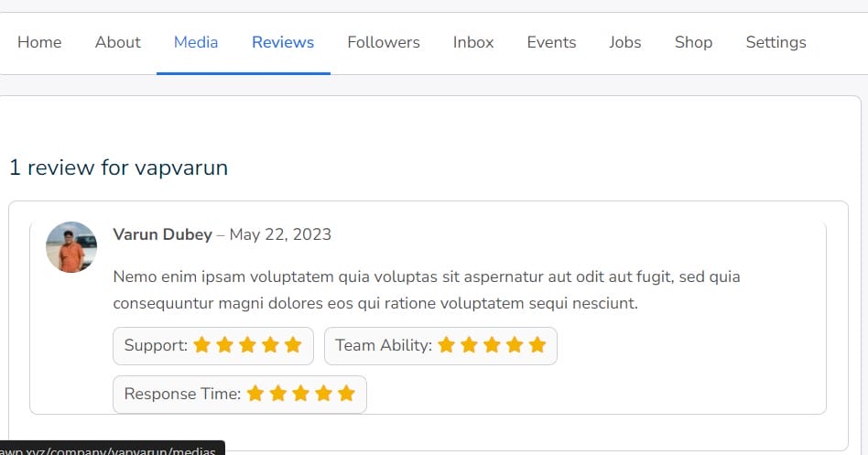Open the Shop tab

click(x=693, y=42)
